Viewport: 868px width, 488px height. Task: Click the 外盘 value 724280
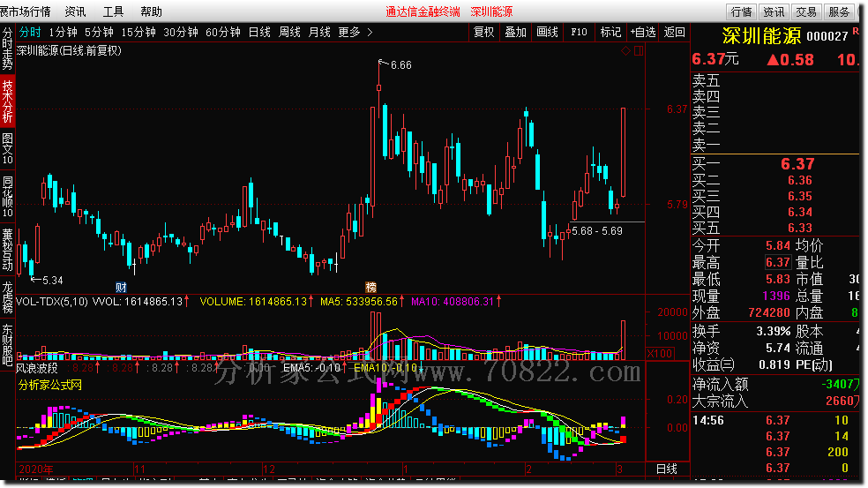[x=769, y=312]
